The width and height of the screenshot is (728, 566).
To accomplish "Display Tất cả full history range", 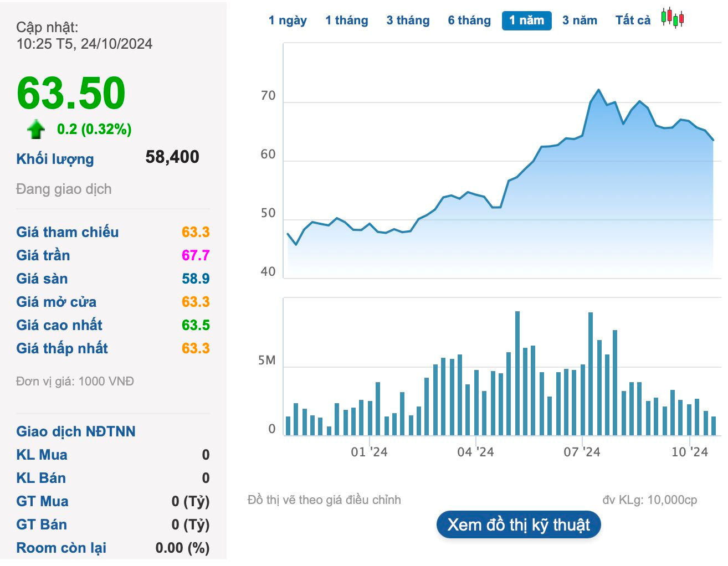I will 633,20.
